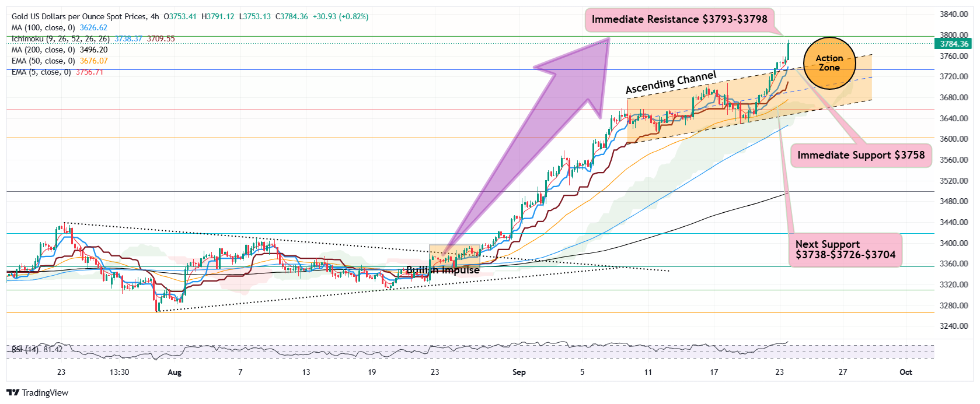Image resolution: width=980 pixels, height=404 pixels.
Task: Select the Immediate Support $3758 callout
Action: [x=861, y=155]
